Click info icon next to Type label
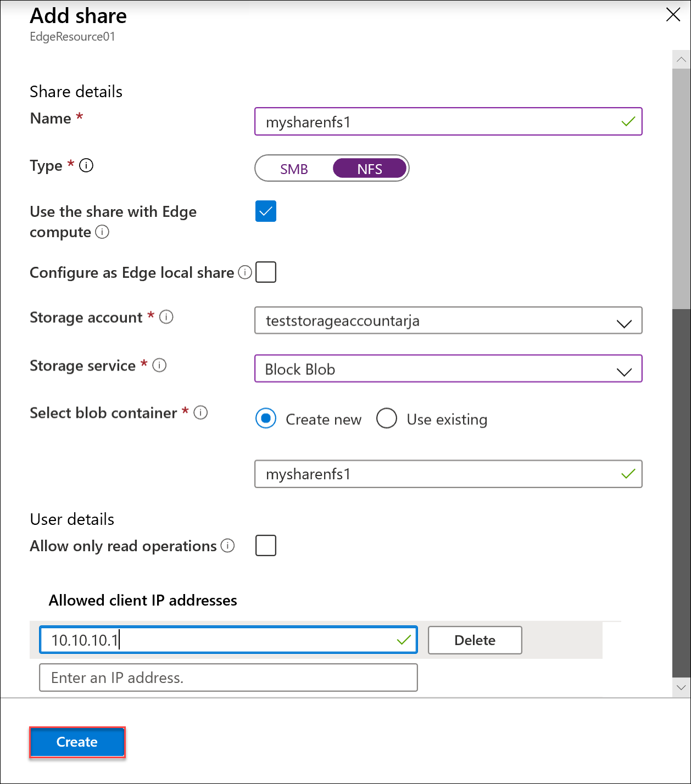Image resolution: width=691 pixels, height=784 pixels. point(86,165)
